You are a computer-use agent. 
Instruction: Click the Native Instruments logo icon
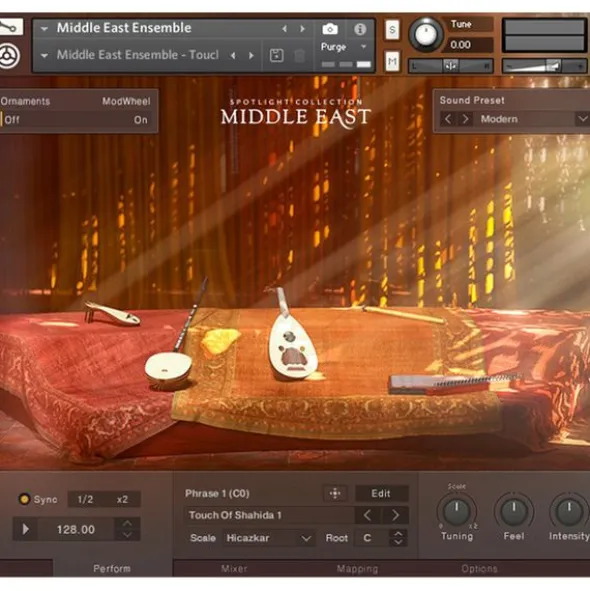9,56
